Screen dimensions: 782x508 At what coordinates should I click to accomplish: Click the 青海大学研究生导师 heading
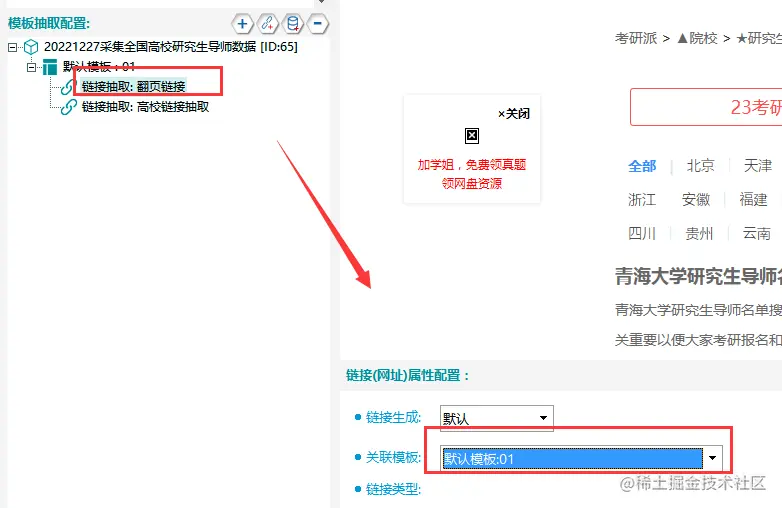(698, 276)
